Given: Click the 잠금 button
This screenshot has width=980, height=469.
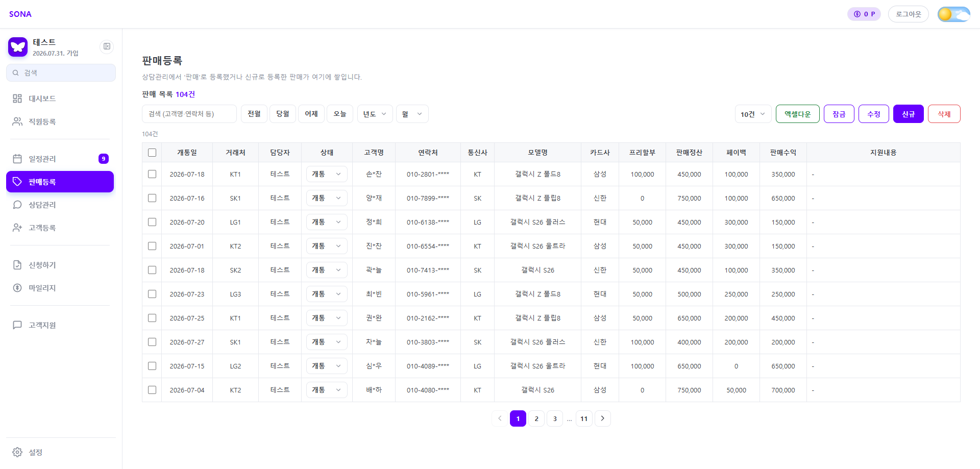Looking at the screenshot, I should (839, 114).
